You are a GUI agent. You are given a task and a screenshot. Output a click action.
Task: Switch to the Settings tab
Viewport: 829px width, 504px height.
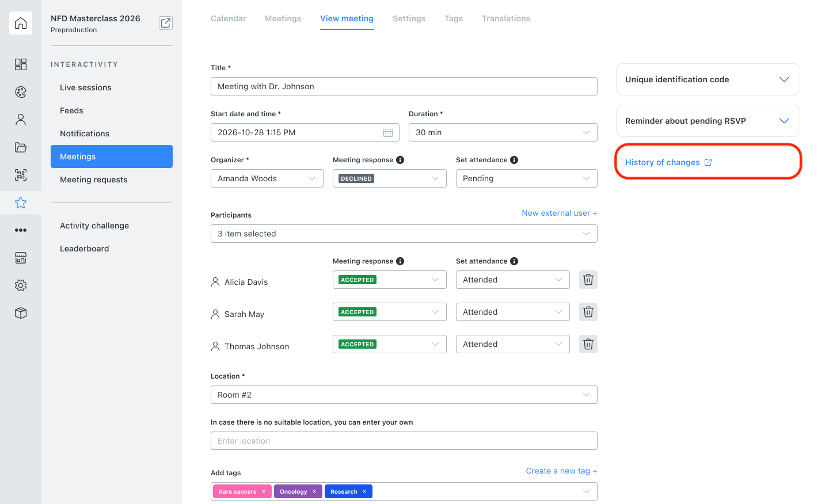click(x=409, y=18)
